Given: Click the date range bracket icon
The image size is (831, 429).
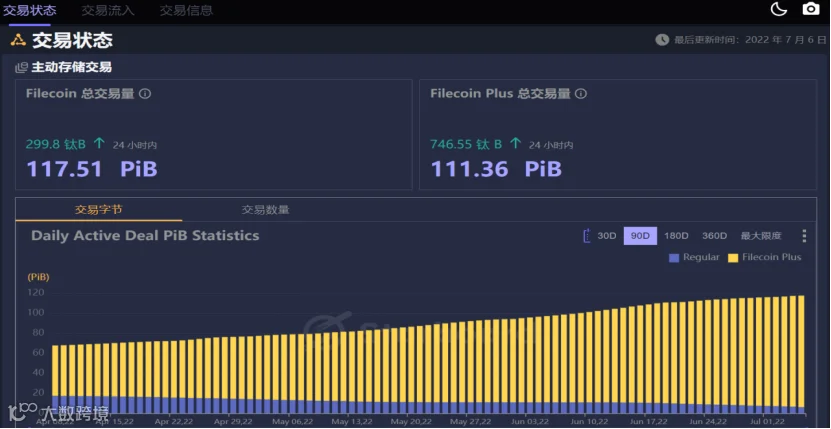Looking at the screenshot, I should (x=586, y=236).
